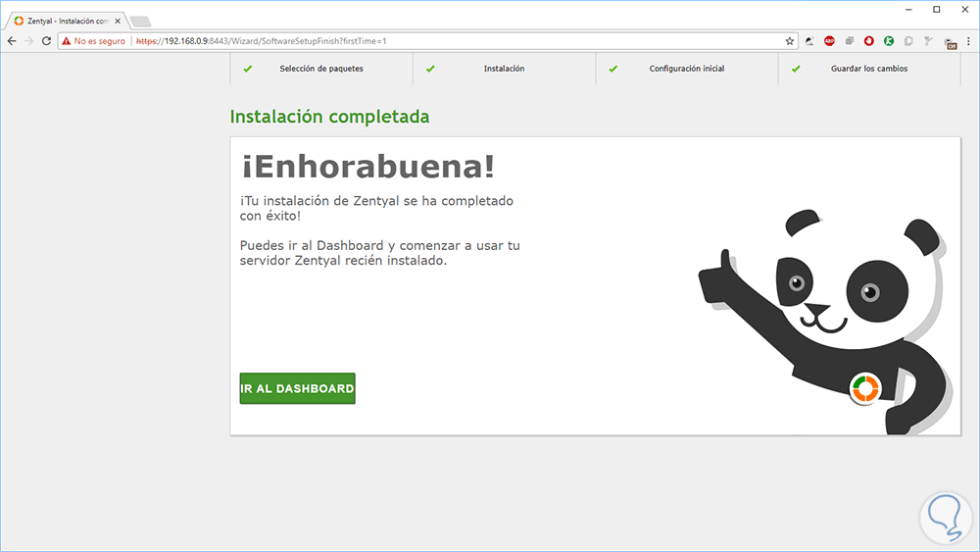Open the umbrella extension icon

(809, 40)
